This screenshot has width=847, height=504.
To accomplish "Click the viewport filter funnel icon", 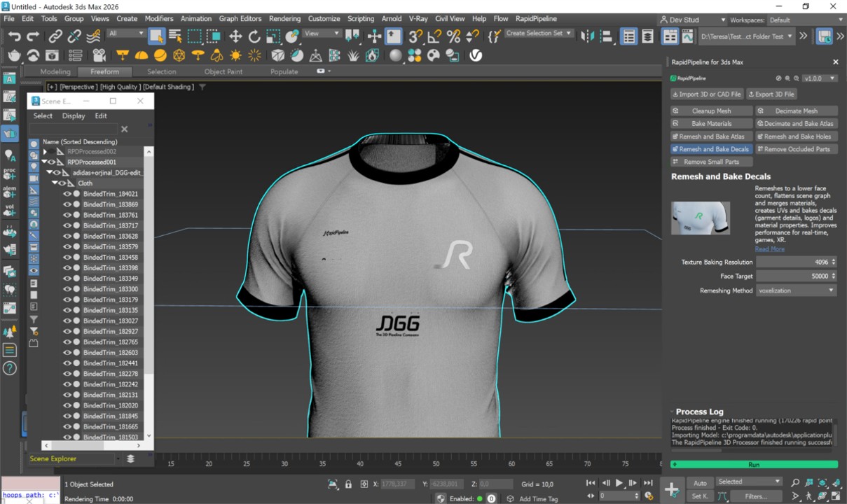I will [x=202, y=87].
